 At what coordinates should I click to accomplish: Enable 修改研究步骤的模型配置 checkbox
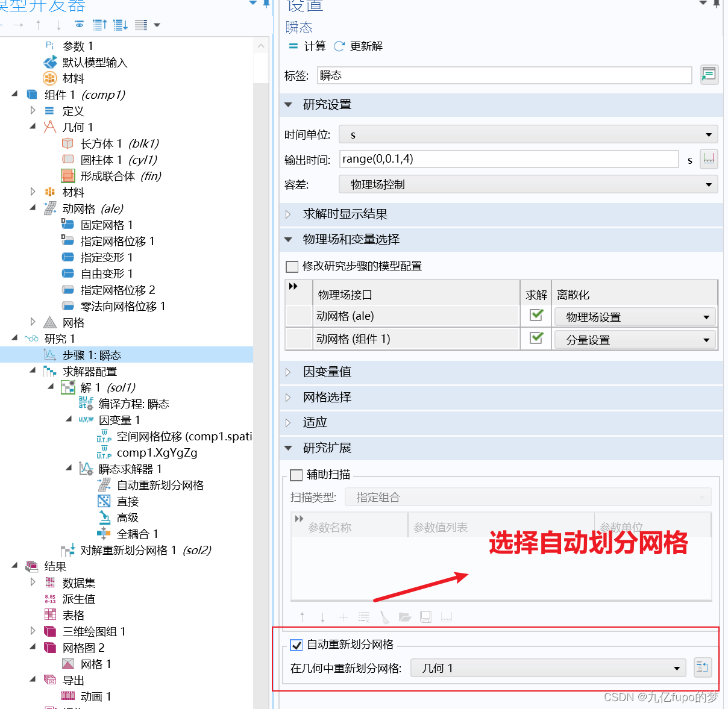292,266
